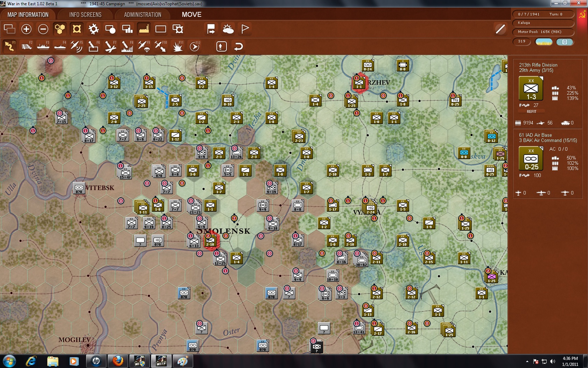Viewport: 588px width, 368px height.
Task: Toggle the hex grid display
Action: pyautogui.click(x=60, y=29)
